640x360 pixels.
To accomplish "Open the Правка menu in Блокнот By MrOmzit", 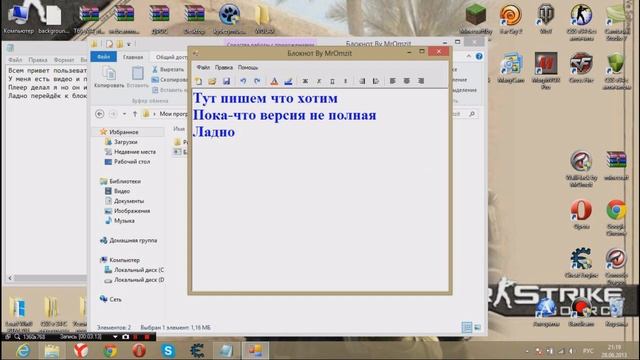I will [x=224, y=67].
